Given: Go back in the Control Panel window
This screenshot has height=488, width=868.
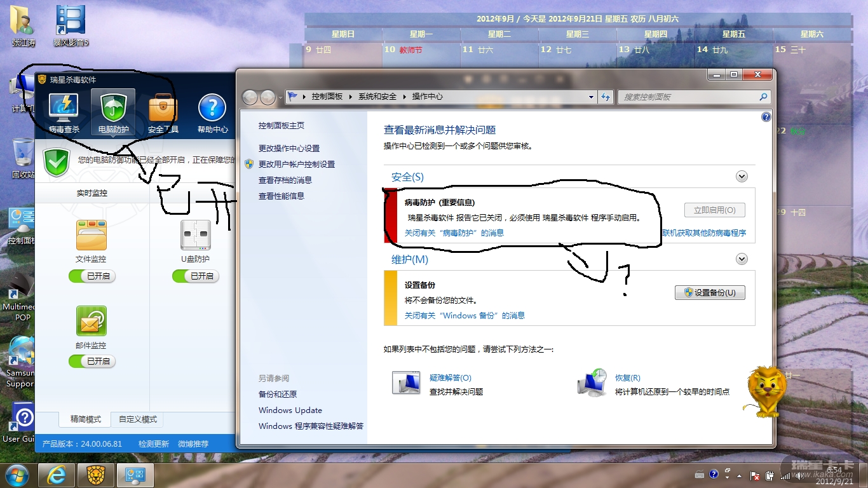Looking at the screenshot, I should tap(250, 97).
